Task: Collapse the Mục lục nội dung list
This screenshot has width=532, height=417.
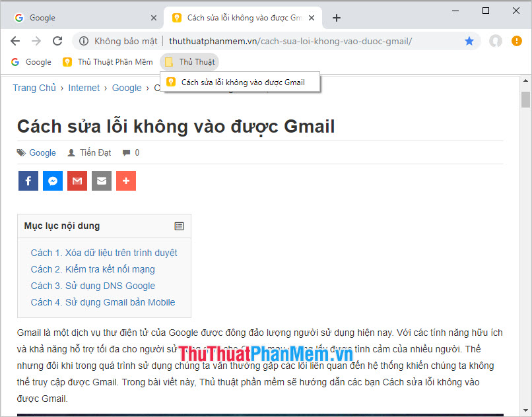Action: click(179, 226)
